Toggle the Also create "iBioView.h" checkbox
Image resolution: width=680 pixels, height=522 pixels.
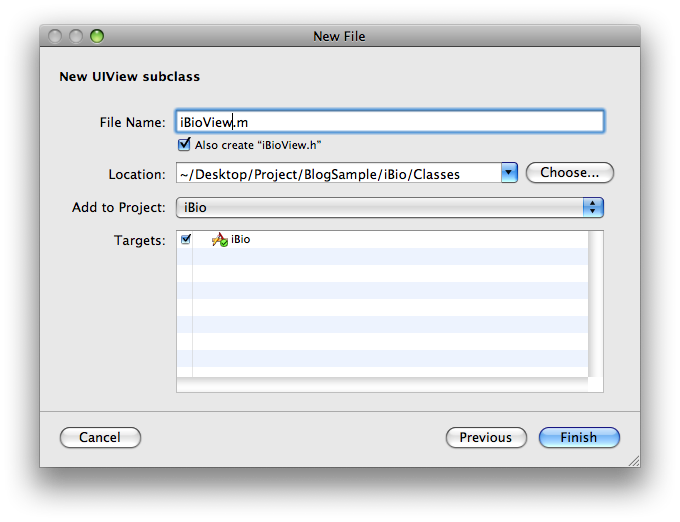click(x=184, y=144)
